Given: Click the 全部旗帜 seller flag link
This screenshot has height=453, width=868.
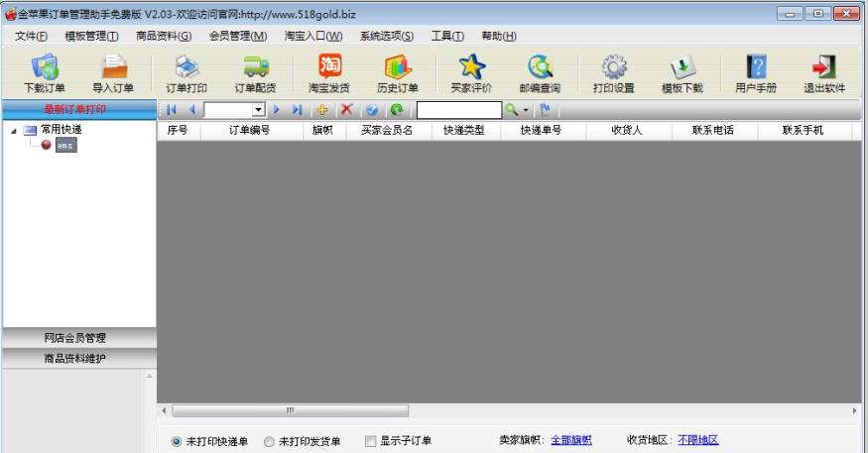Looking at the screenshot, I should pyautogui.click(x=571, y=440).
